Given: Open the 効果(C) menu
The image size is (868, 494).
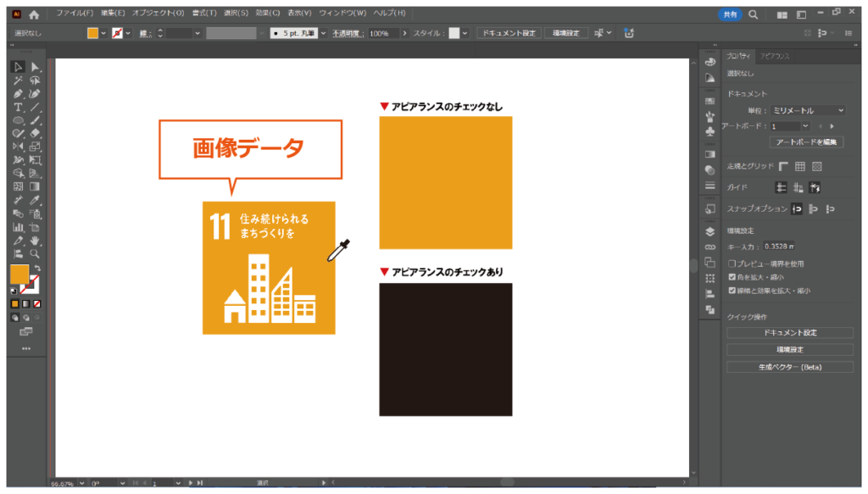Looking at the screenshot, I should point(267,13).
